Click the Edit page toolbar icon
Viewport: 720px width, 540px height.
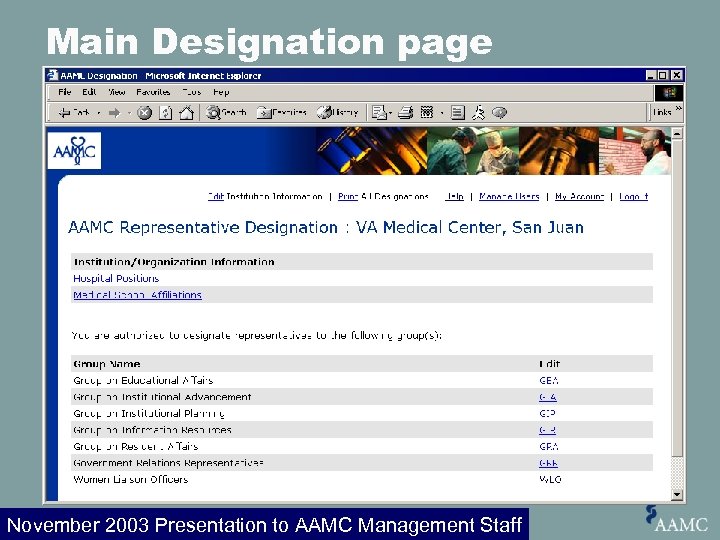[x=427, y=112]
